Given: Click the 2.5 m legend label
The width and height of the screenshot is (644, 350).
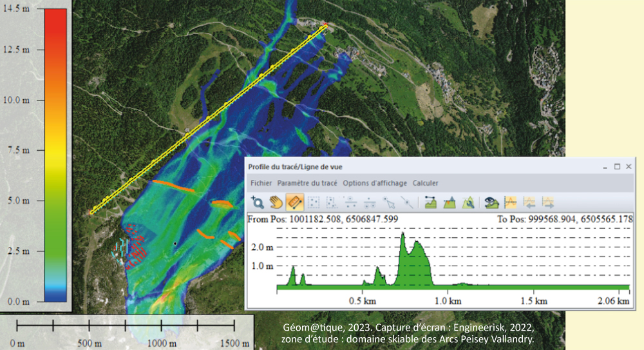Looking at the screenshot, I should [x=19, y=251].
